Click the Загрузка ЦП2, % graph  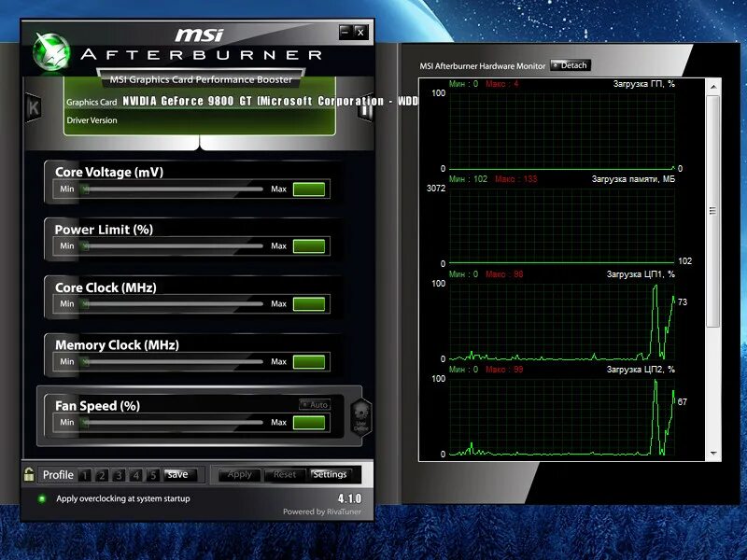pos(562,417)
